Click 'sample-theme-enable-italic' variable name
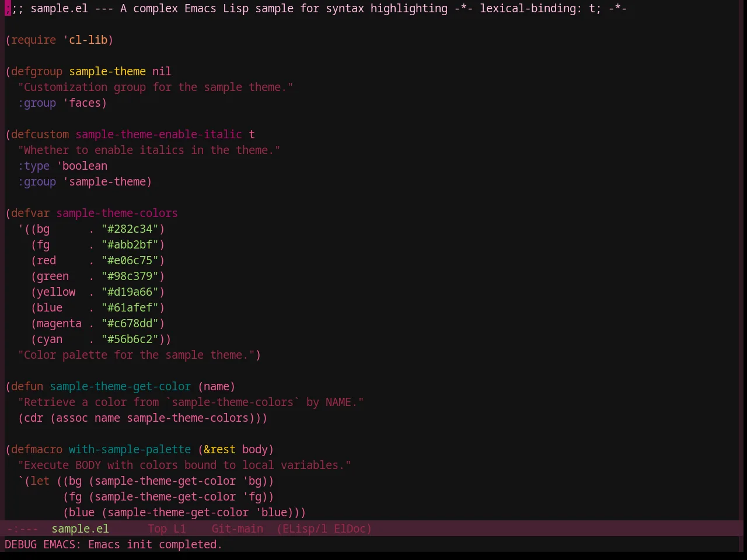This screenshot has width=747, height=560. click(159, 134)
